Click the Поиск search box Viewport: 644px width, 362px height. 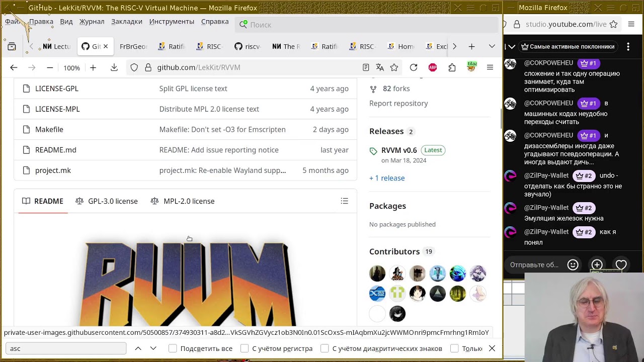pos(367,24)
